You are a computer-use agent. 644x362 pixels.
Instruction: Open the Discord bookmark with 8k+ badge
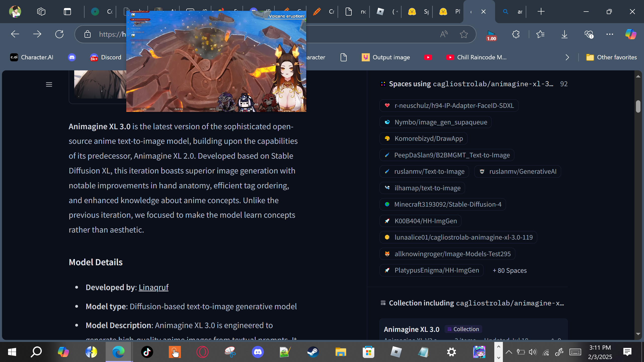[x=106, y=57]
